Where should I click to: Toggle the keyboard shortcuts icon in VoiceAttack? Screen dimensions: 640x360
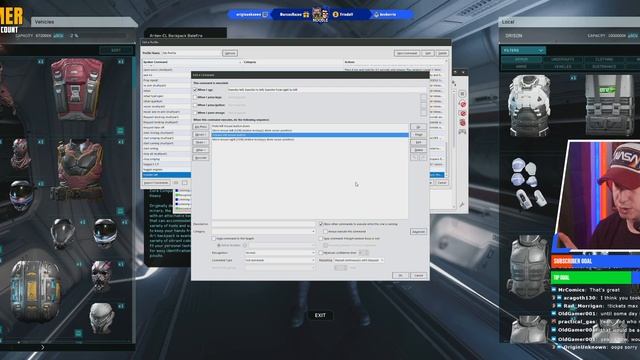tap(462, 113)
